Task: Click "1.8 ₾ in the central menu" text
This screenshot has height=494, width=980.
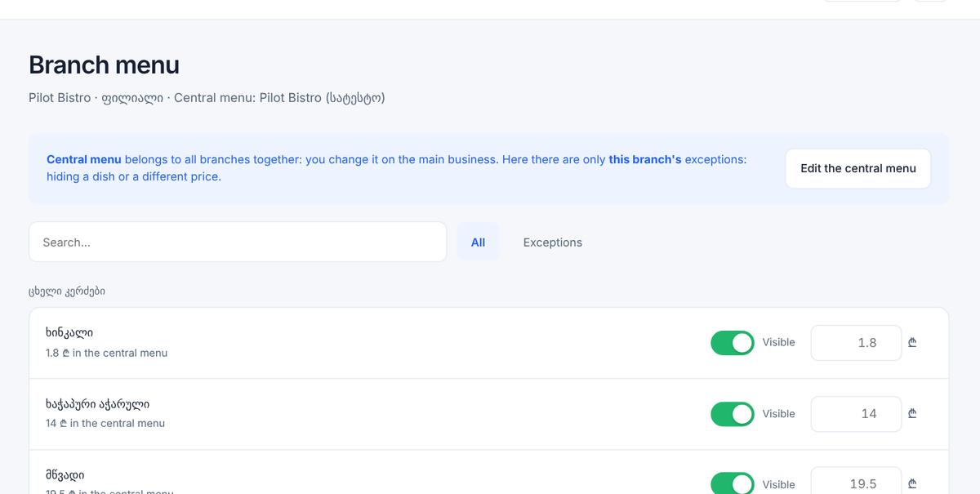Action: (106, 353)
